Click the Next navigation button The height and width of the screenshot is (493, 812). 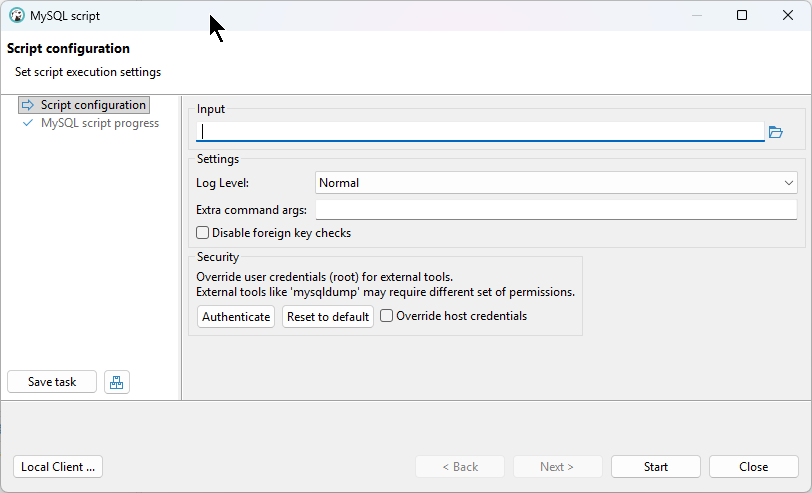tap(557, 467)
